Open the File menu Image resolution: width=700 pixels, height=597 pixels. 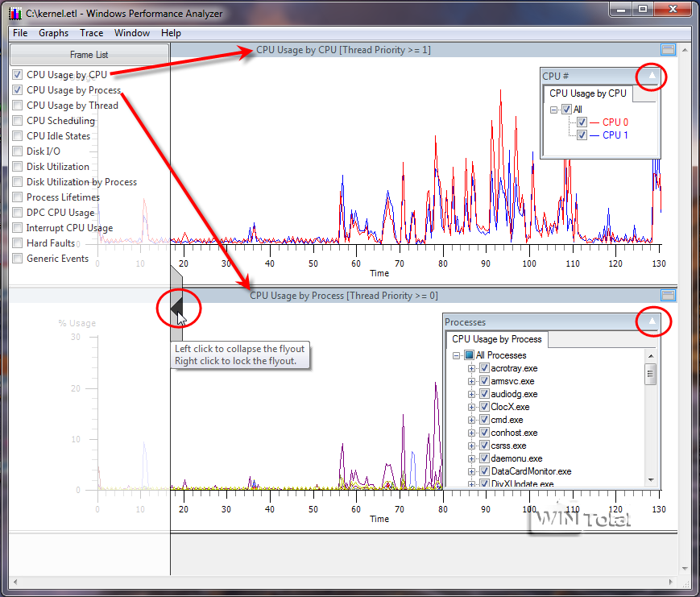point(20,33)
